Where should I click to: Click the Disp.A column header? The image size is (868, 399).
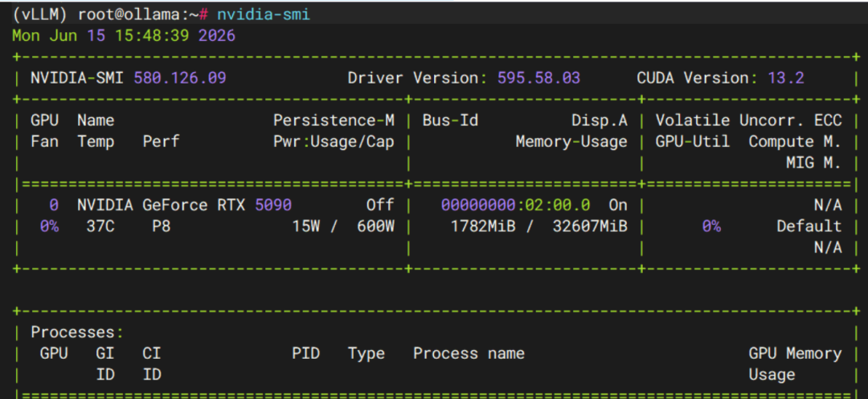click(x=599, y=120)
